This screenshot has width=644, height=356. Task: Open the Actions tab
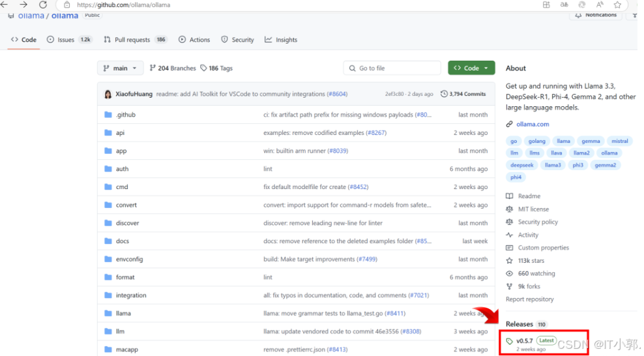[x=194, y=40]
